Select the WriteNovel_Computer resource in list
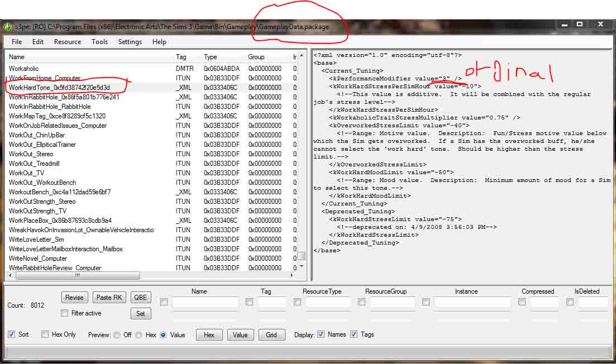The height and width of the screenshot is (364, 616). coord(38,258)
